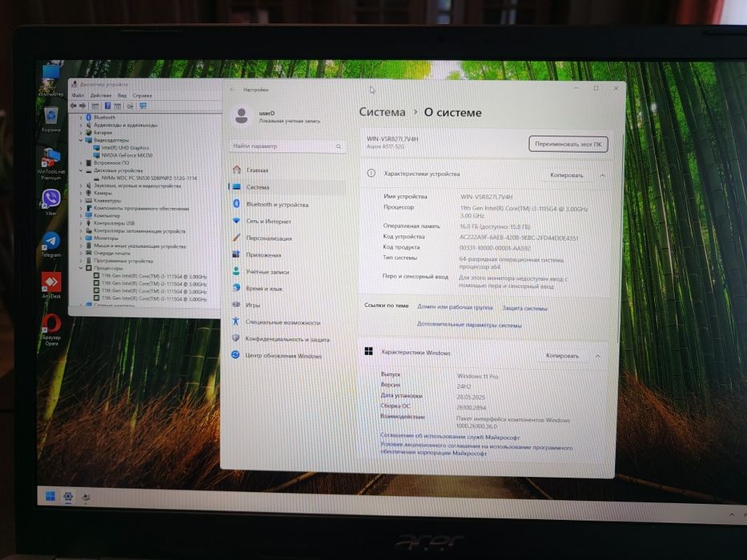
Task: Open the Recycle Bin (Корзина) desktop icon
Action: click(x=51, y=119)
